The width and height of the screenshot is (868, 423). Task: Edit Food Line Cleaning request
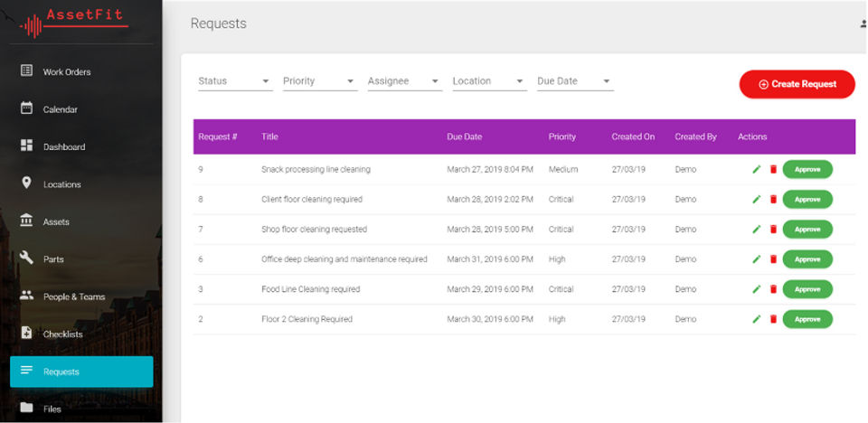click(757, 289)
